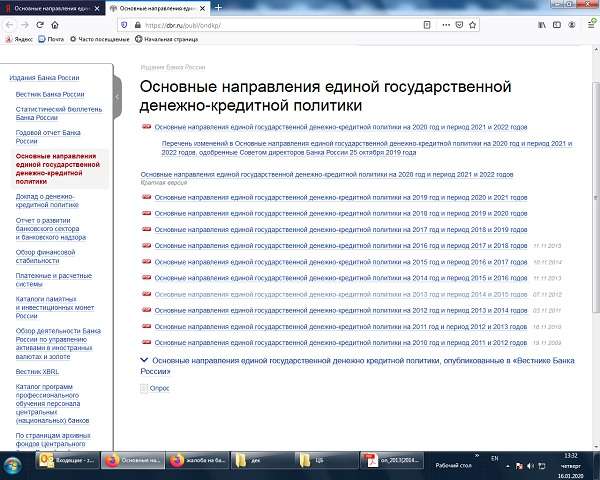Collapse the sidebar with the arrow handle

(117, 97)
